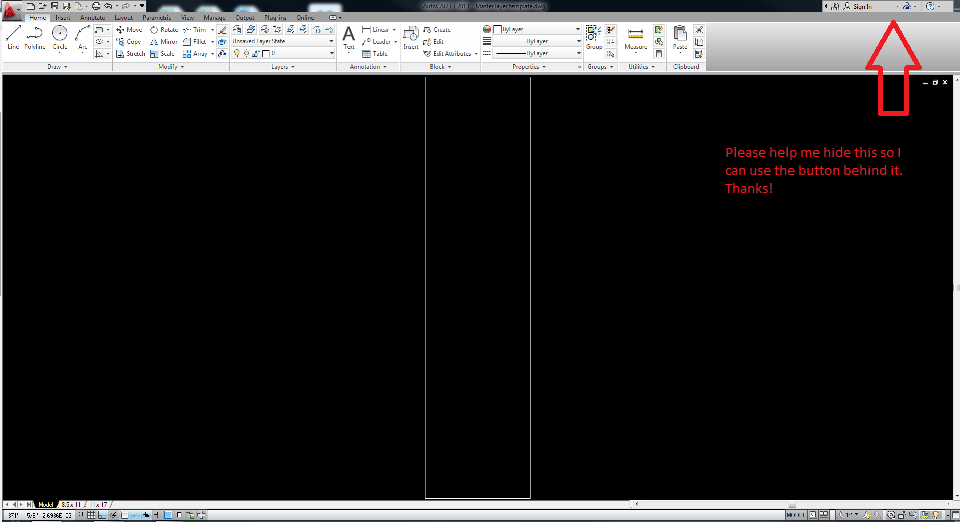This screenshot has width=960, height=522.
Task: Expand the Annotation panel
Action: [368, 67]
